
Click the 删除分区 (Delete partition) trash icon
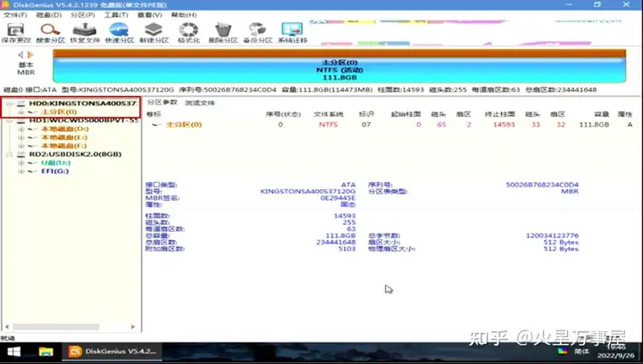click(x=223, y=30)
